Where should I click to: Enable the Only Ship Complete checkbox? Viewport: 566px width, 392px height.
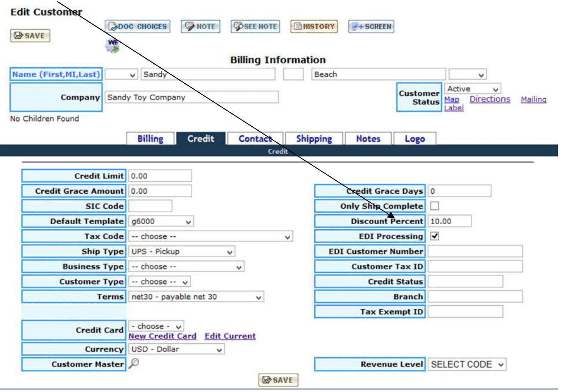pos(435,206)
